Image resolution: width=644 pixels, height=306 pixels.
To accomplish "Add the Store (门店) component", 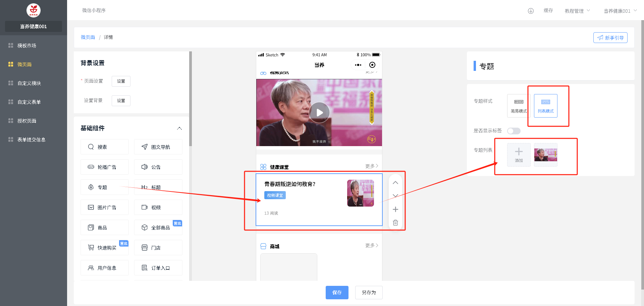I will click(158, 248).
